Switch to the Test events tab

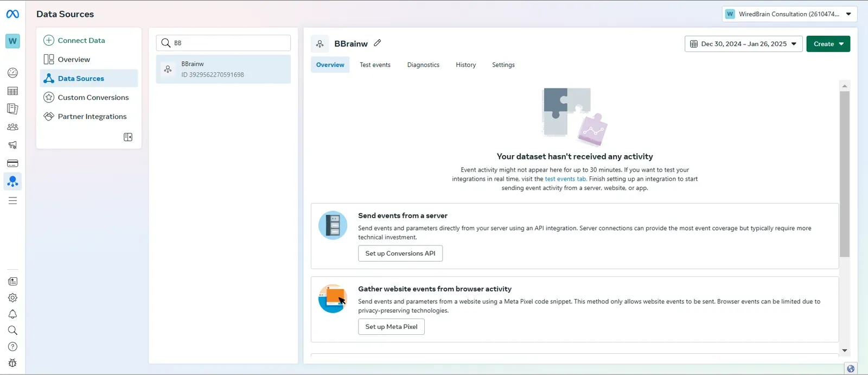[x=375, y=65]
